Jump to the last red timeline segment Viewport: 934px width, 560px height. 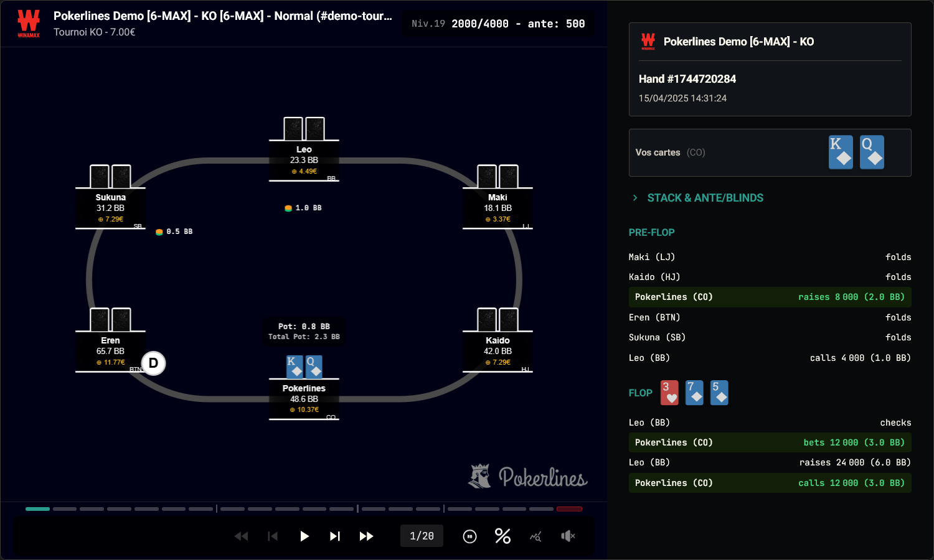tap(569, 509)
